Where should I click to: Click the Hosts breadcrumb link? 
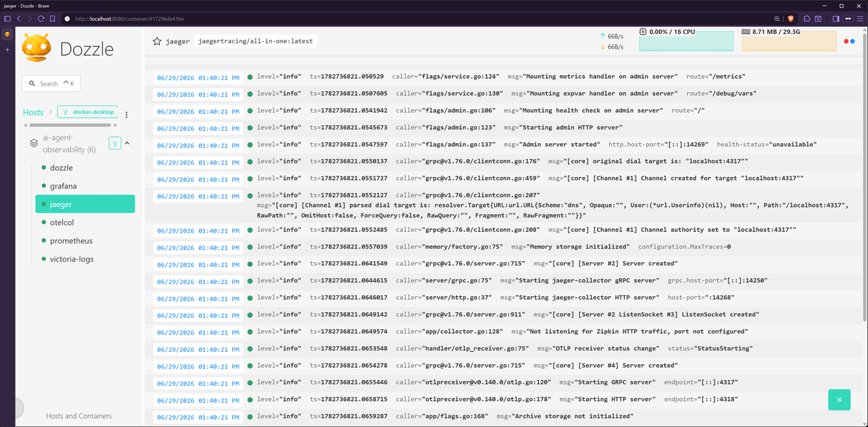click(x=33, y=113)
